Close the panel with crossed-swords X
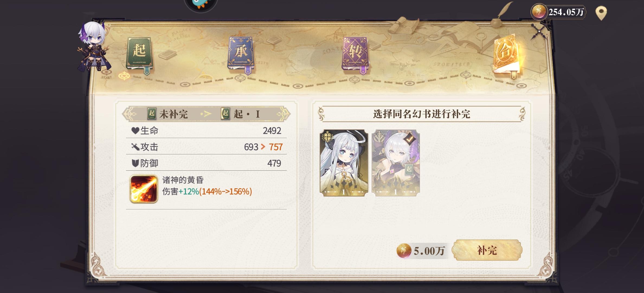Screen dimensions: 644x293 tap(539, 31)
